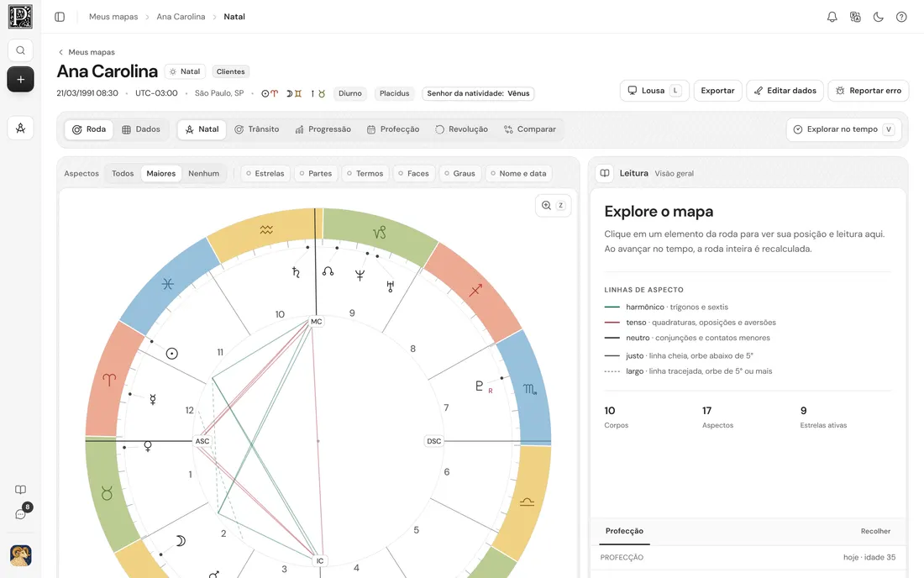Open the help question mark icon
Screen dimensions: 924x578
(x=901, y=17)
